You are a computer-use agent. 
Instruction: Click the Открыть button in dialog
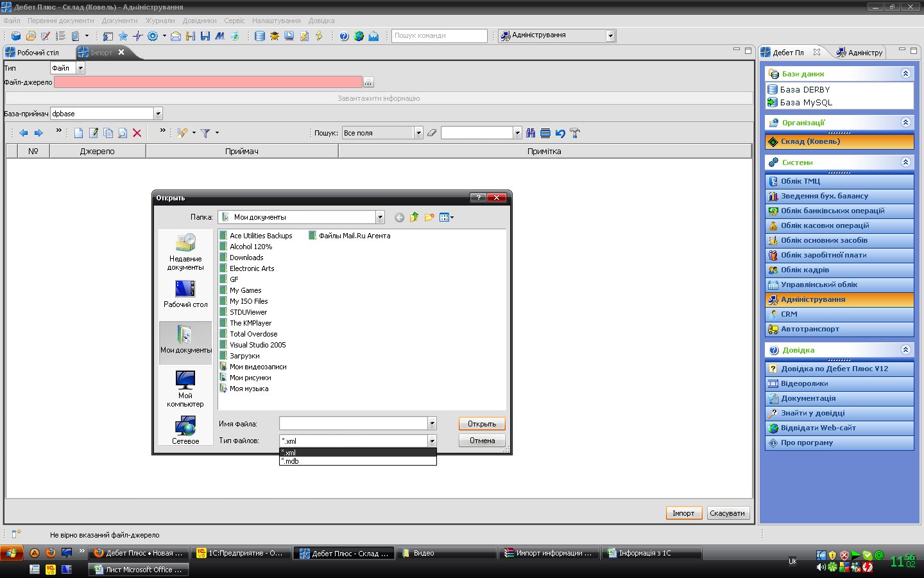(482, 424)
